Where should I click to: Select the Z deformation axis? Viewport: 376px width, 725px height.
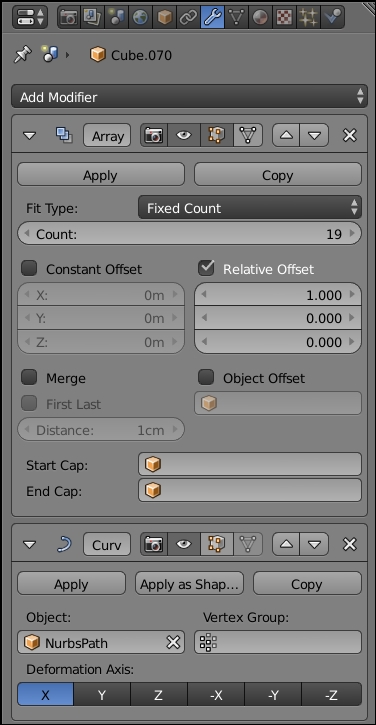[159, 695]
